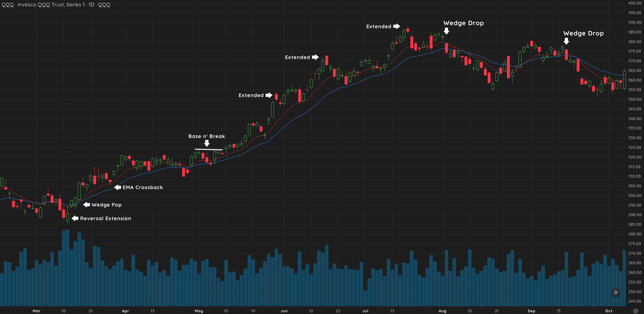Click the 22 date label after Jun
This screenshot has height=314, width=644.
click(x=338, y=311)
